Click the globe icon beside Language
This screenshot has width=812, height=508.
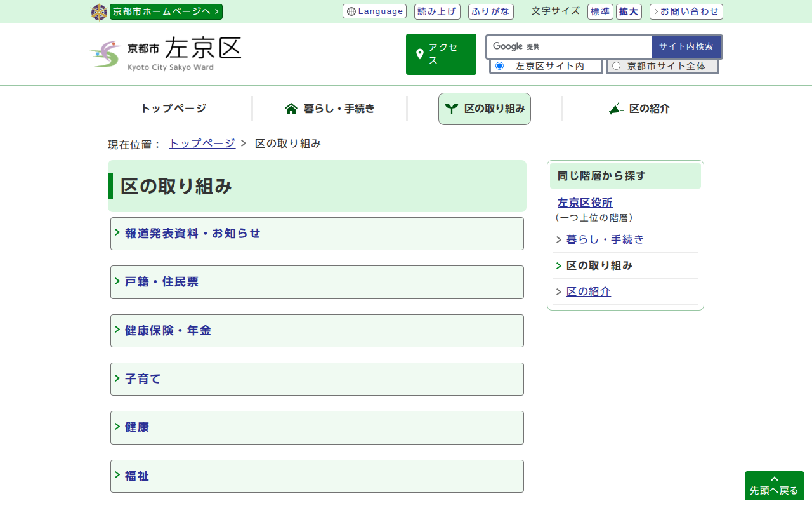click(x=351, y=11)
